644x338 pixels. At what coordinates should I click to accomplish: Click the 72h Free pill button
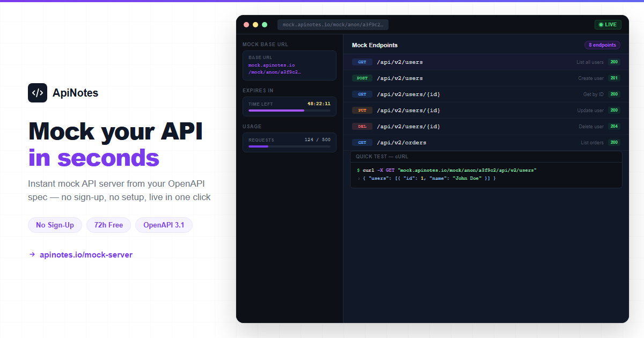point(108,225)
